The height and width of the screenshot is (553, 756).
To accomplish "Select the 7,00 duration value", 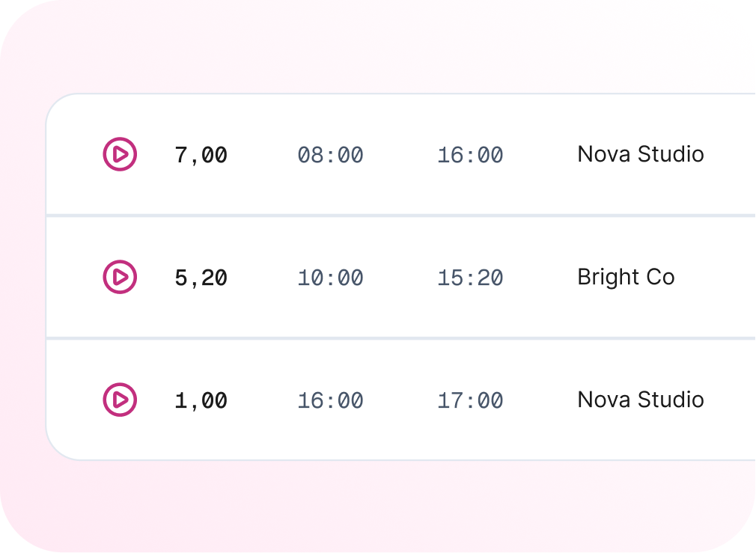I will point(201,155).
